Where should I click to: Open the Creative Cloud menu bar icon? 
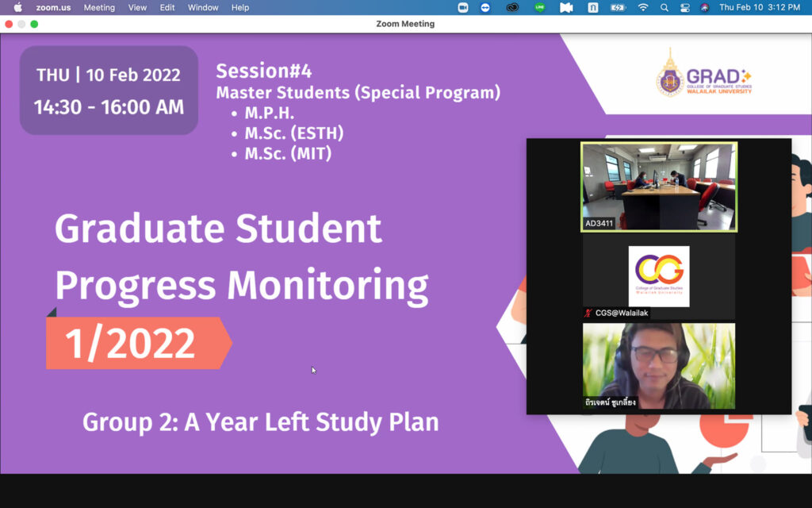513,7
